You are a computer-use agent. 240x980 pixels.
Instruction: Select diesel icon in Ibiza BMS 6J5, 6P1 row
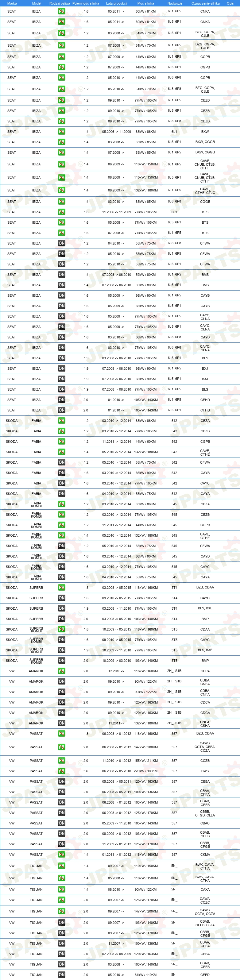[x=61, y=285]
